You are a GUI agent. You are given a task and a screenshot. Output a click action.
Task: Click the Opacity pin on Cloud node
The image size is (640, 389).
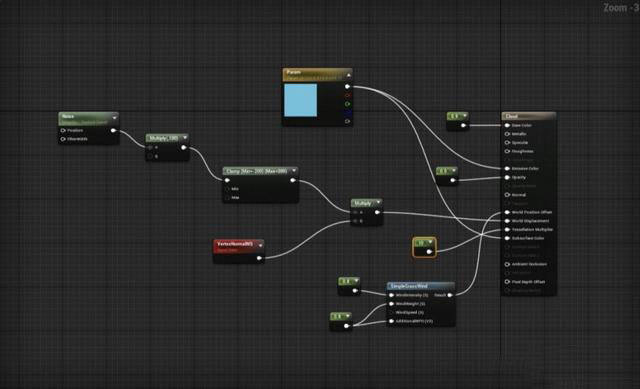(x=507, y=177)
